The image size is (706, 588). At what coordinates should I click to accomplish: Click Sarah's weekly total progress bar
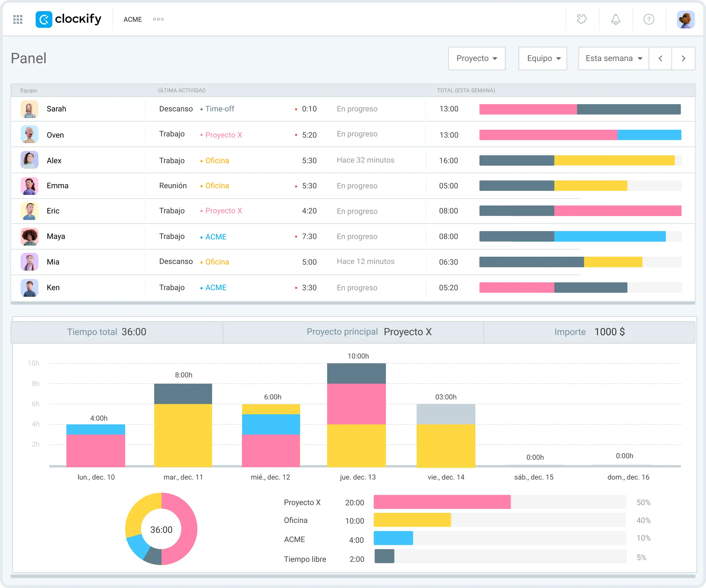click(580, 109)
